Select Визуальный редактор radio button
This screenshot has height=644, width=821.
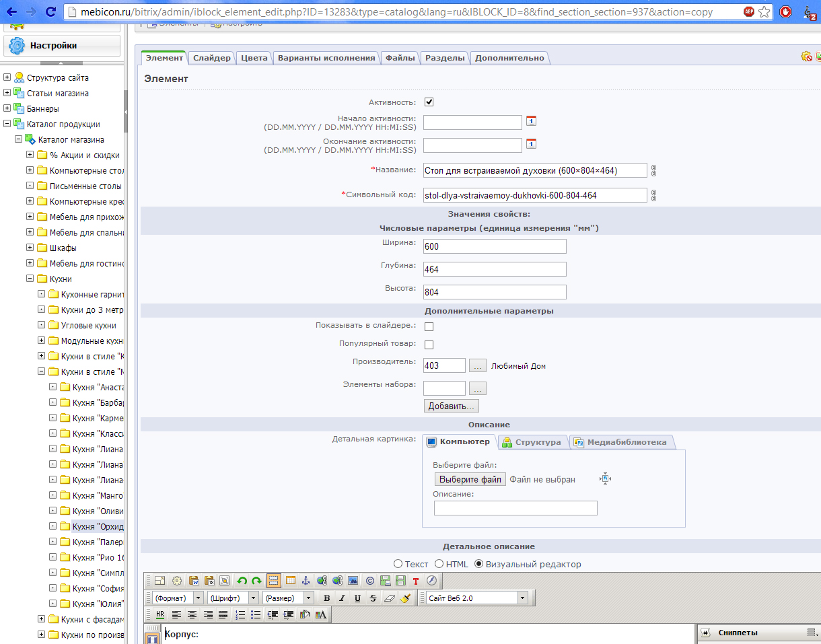pyautogui.click(x=479, y=564)
